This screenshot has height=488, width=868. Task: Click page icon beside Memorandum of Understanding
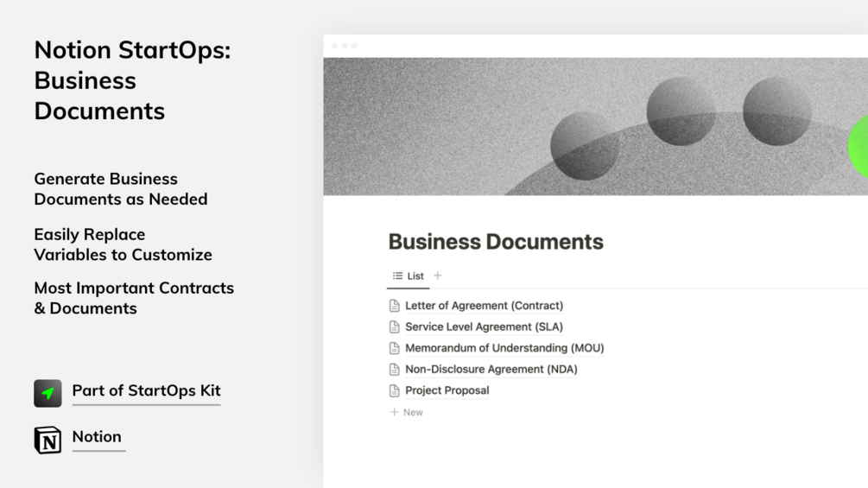(394, 348)
